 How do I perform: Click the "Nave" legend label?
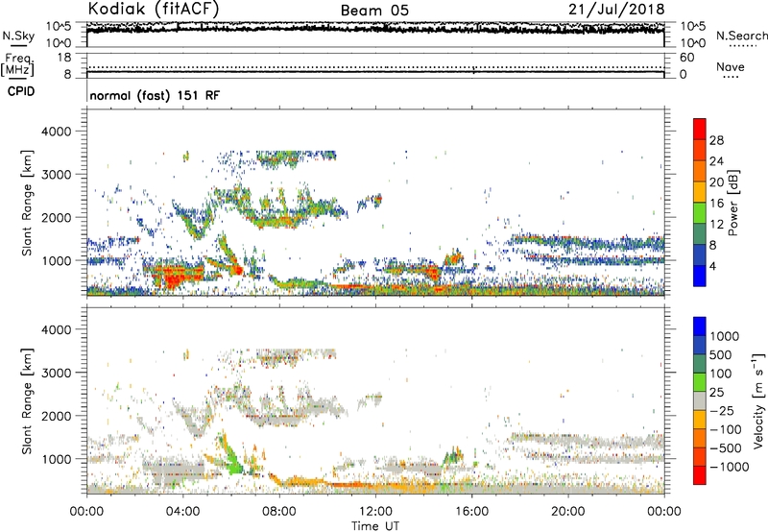[x=731, y=66]
